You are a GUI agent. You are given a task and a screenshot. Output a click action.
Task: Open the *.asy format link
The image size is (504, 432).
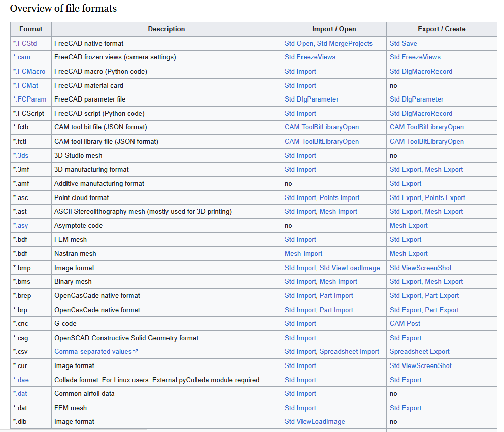pyautogui.click(x=21, y=225)
